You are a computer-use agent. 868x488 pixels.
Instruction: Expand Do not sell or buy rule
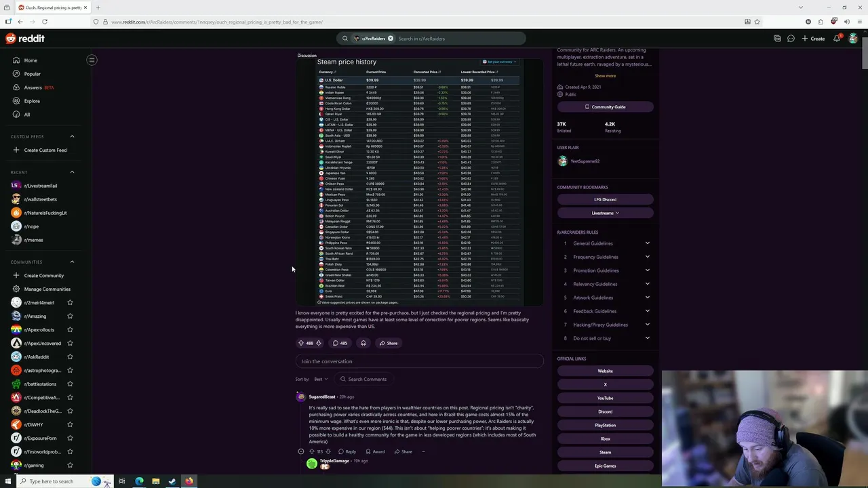click(x=605, y=338)
